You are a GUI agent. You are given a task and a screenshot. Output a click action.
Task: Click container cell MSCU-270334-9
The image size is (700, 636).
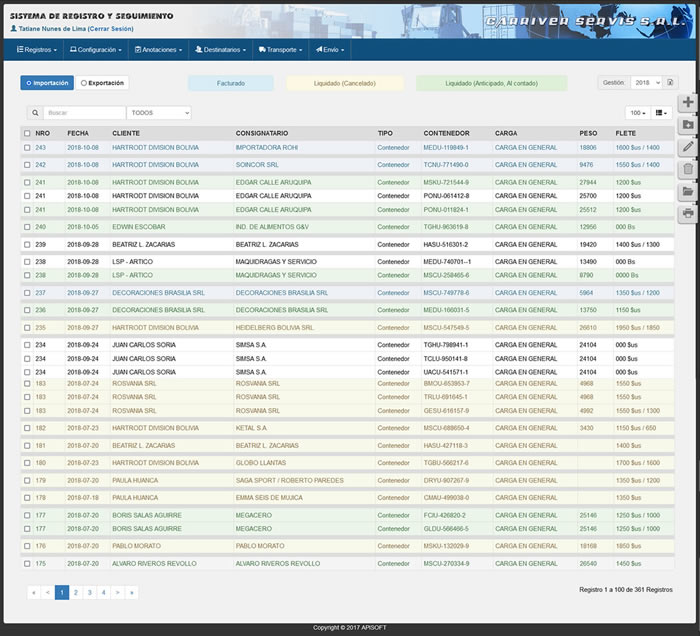click(x=446, y=564)
